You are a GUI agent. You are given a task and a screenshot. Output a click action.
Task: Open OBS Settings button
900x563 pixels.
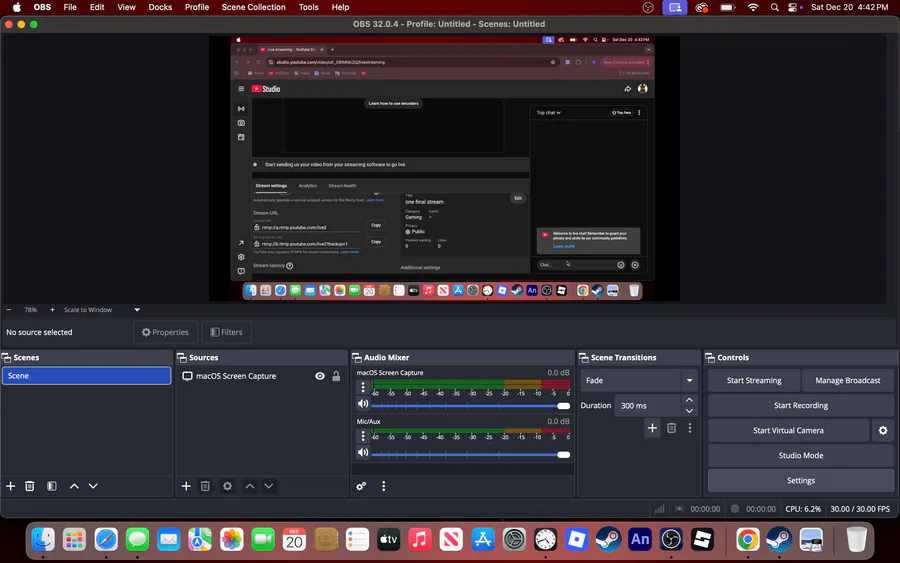pos(801,480)
